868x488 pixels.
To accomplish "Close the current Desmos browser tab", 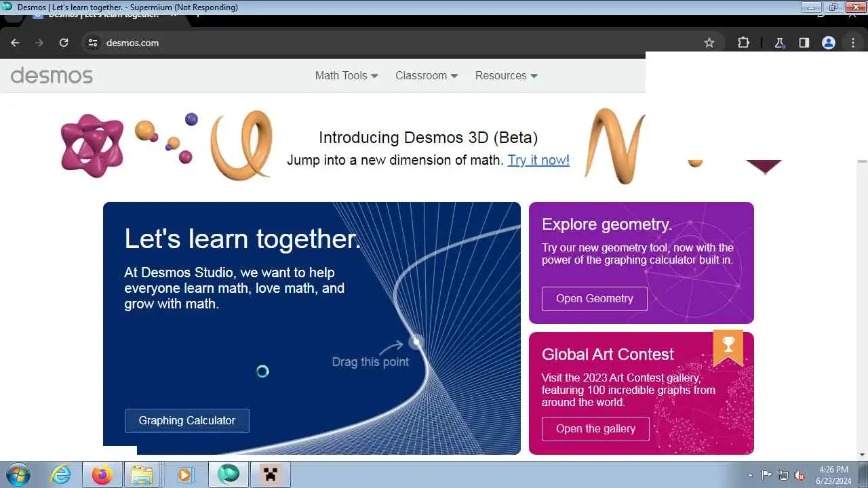I will click(x=174, y=15).
